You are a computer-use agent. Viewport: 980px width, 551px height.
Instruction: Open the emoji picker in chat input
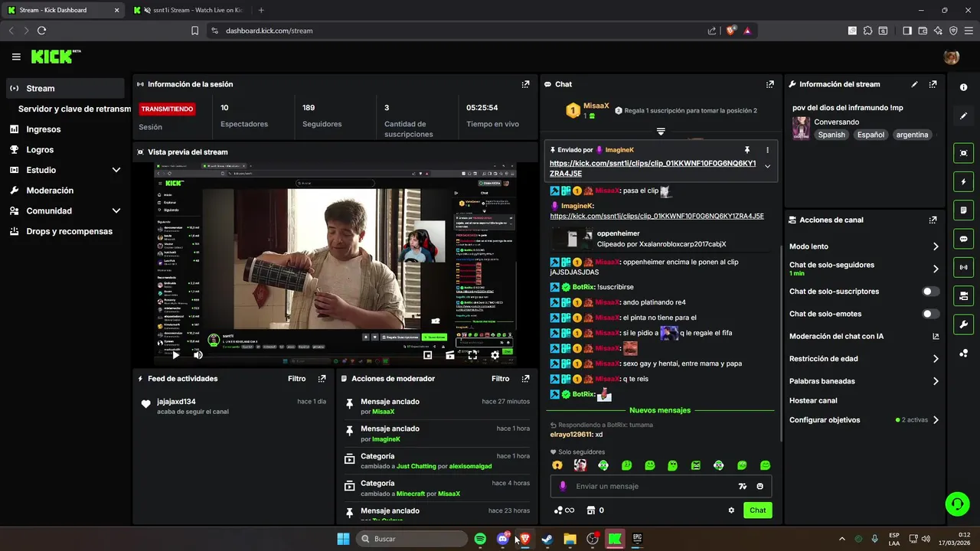pos(760,486)
